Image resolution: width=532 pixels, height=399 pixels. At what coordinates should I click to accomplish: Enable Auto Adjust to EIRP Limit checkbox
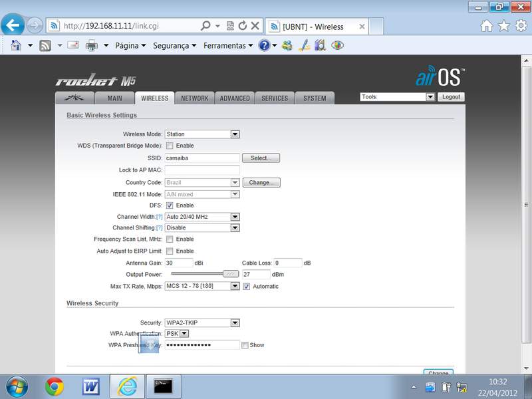[x=170, y=251]
